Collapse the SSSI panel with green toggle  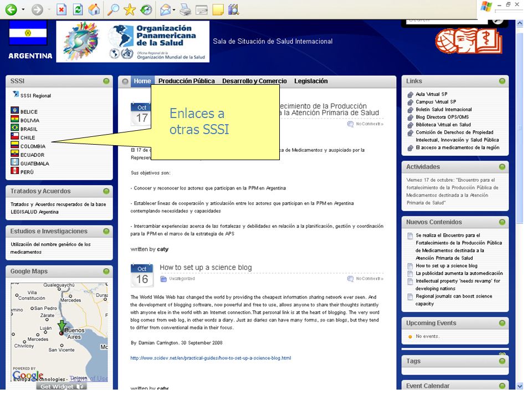[x=106, y=81]
